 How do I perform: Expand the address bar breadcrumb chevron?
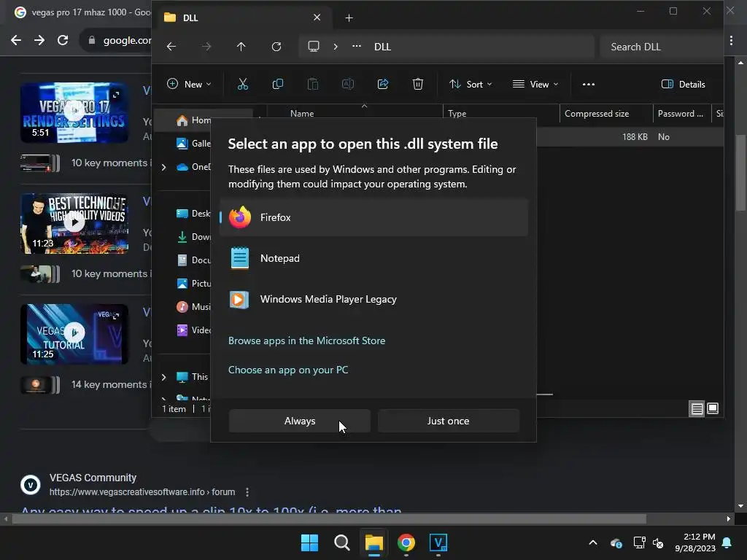pos(336,47)
